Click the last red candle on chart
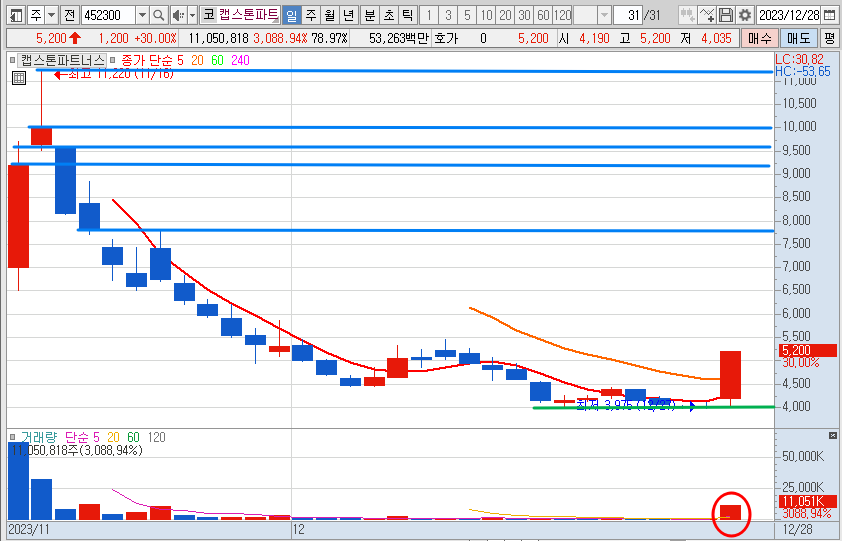 (730, 374)
